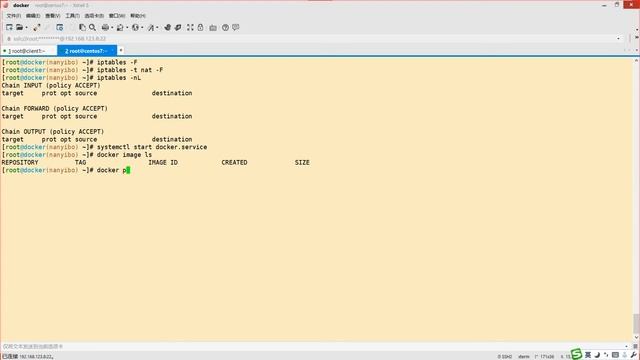Click the globe encoding icon

tap(135, 27)
